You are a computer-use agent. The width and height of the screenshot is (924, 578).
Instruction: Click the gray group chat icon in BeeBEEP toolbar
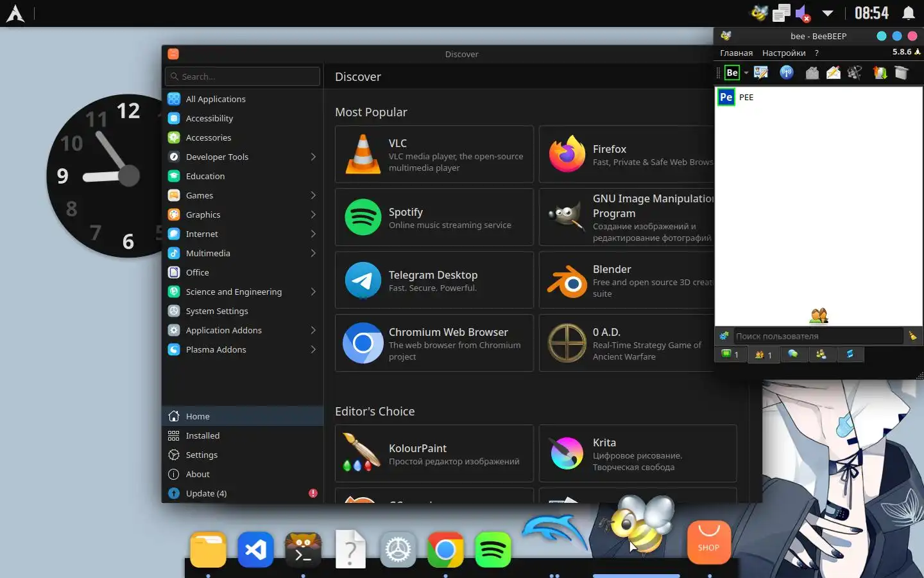click(855, 73)
